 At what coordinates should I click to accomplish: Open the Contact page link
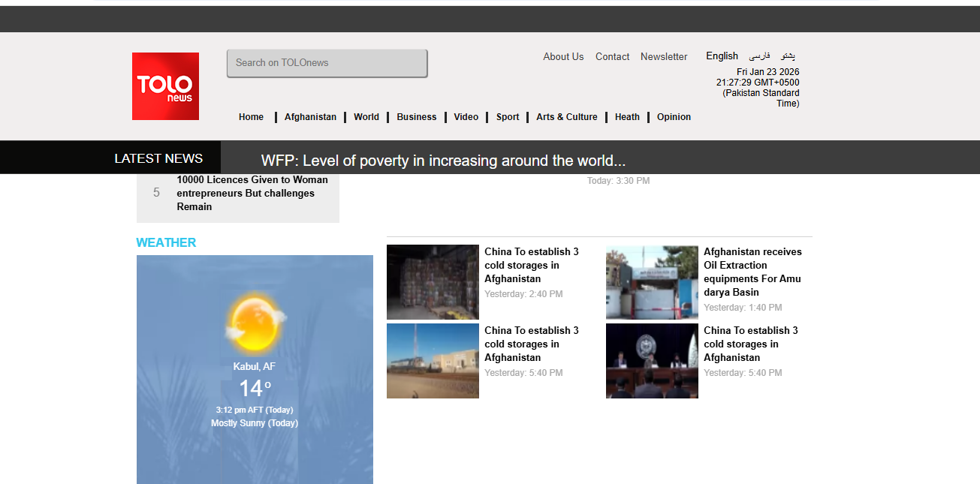[612, 57]
